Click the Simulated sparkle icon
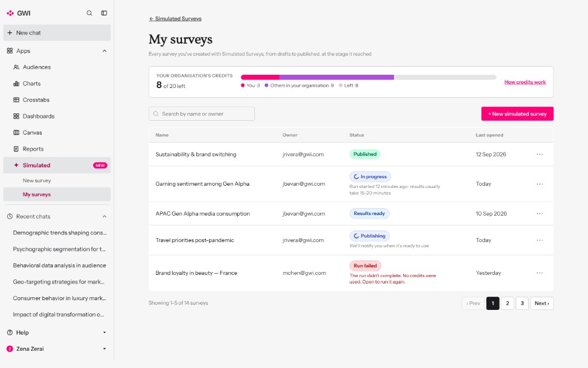 pyautogui.click(x=16, y=165)
